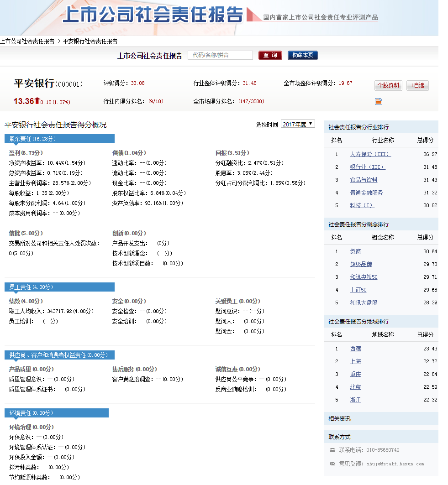Open 科技（I） industry link
The height and width of the screenshot is (485, 448).
click(362, 205)
